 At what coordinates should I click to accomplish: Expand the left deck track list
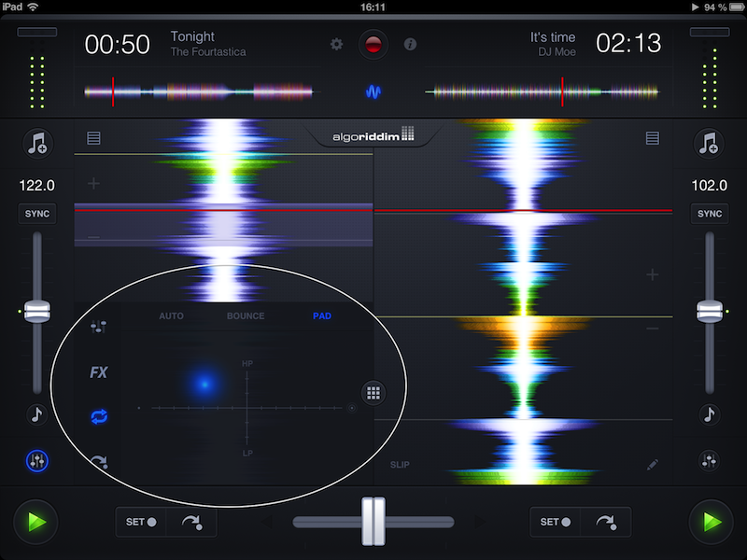pos(93,138)
